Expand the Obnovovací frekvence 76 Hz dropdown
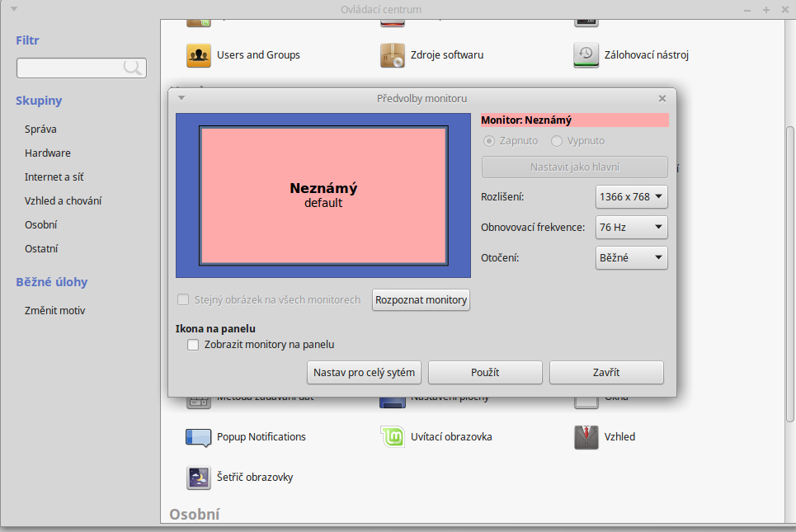Viewport: 796px width, 532px height. pyautogui.click(x=631, y=227)
